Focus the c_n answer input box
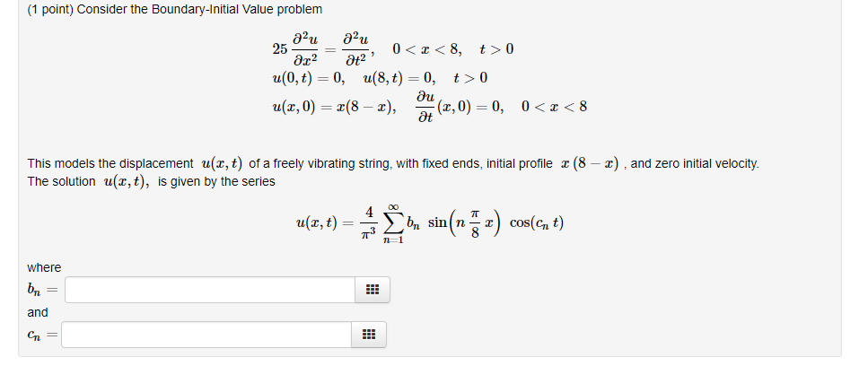This screenshot has width=868, height=366. pyautogui.click(x=206, y=335)
